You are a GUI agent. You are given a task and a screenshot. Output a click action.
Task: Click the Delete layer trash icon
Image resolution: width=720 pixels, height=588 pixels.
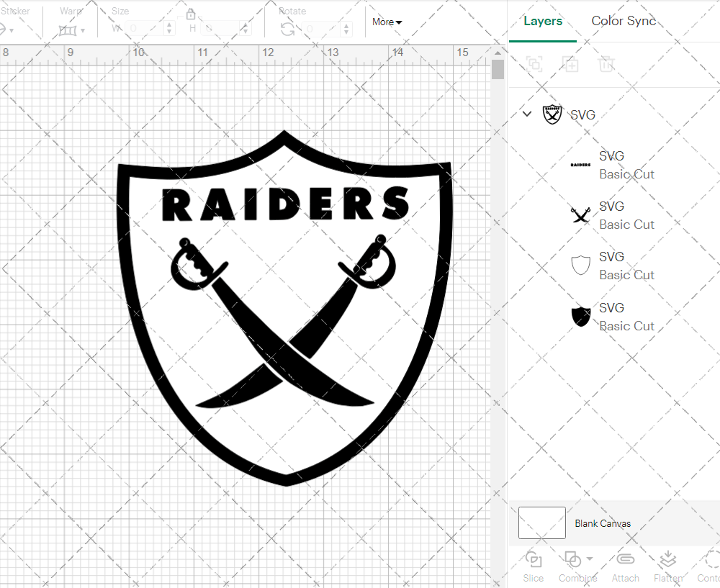coord(606,64)
